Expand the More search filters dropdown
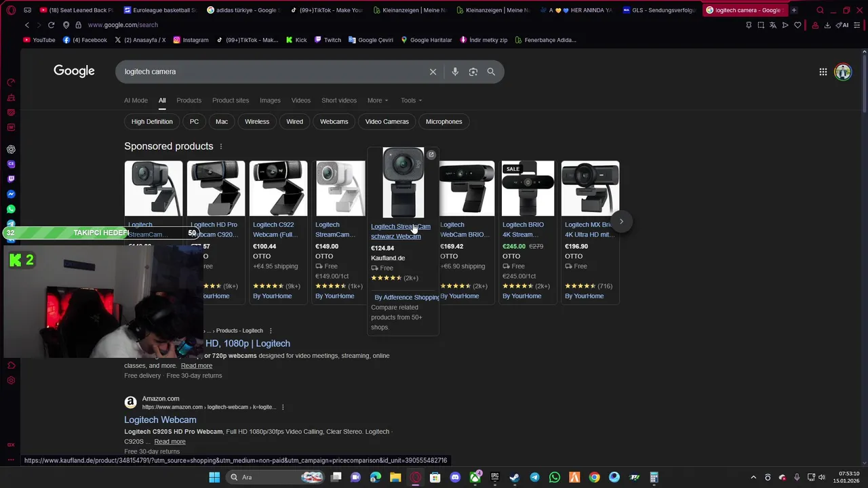 click(378, 100)
